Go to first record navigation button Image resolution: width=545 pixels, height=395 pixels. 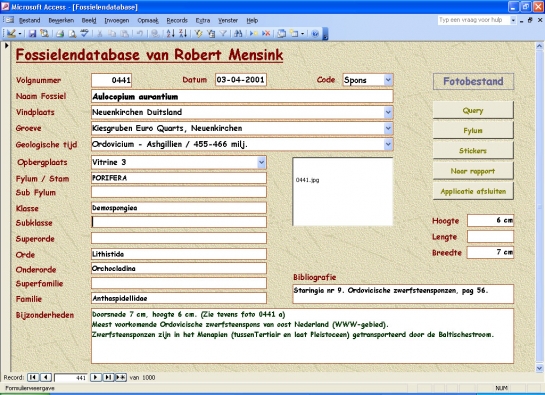click(x=33, y=377)
